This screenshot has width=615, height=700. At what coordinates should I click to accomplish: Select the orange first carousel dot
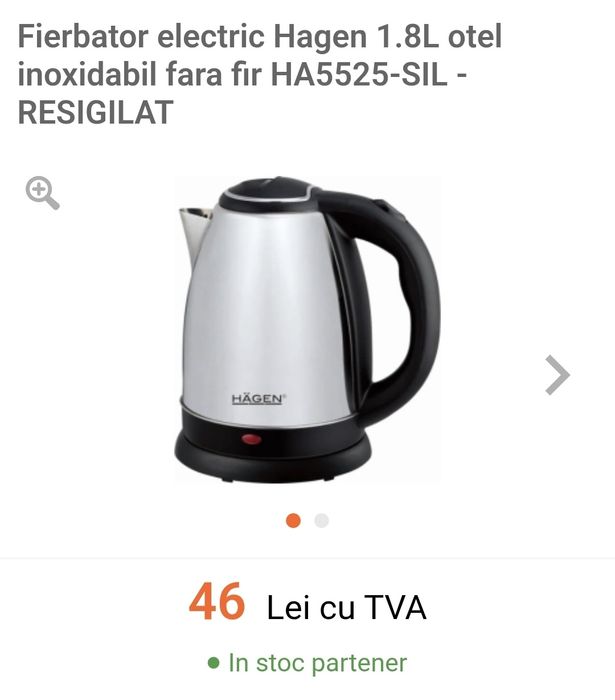(x=293, y=521)
